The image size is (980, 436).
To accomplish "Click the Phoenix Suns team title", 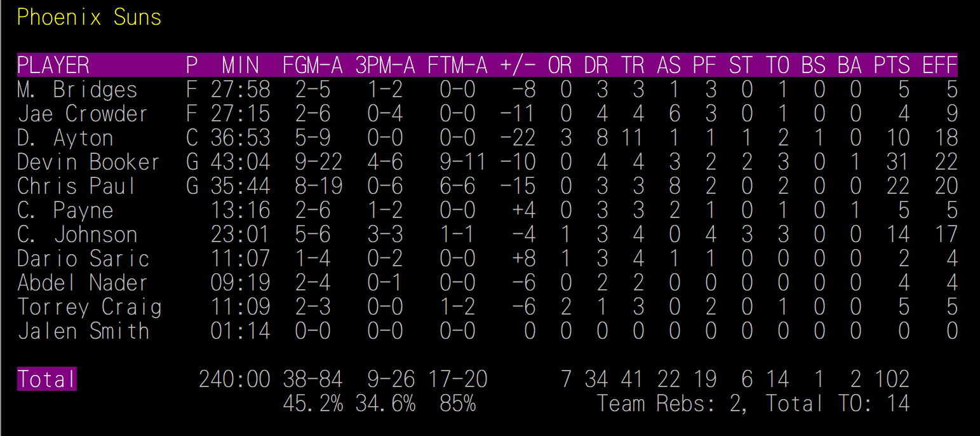I will pyautogui.click(x=90, y=17).
